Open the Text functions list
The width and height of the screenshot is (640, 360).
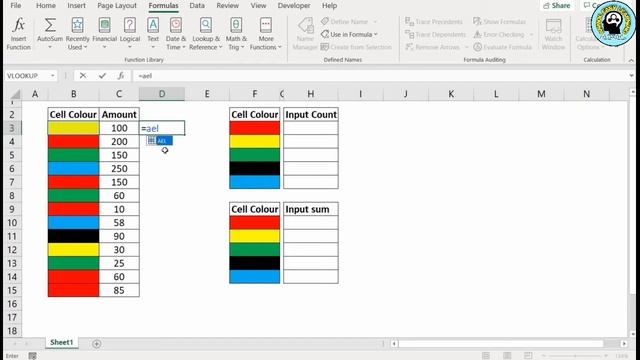pos(153,34)
